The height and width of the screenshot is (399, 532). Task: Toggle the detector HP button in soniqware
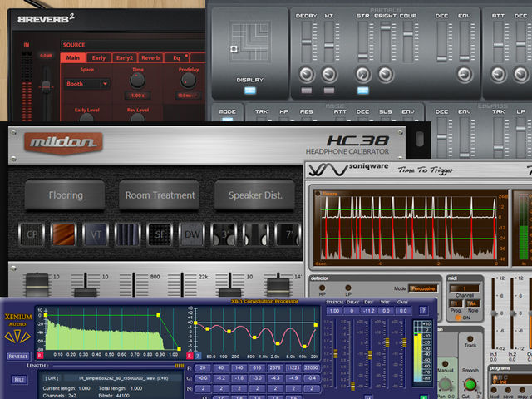point(323,288)
